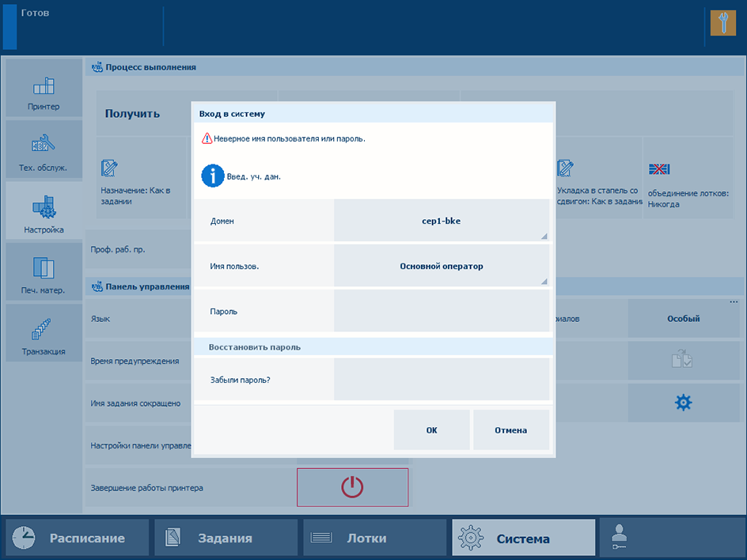Select the Система tab
747x560 pixels.
[523, 538]
